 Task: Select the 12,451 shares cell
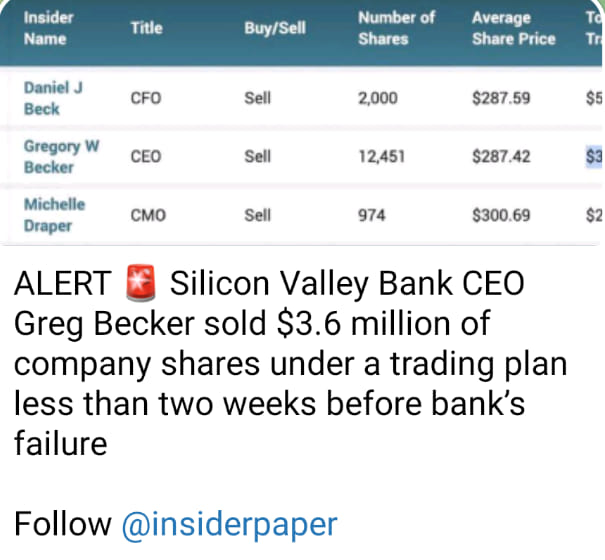click(x=382, y=157)
